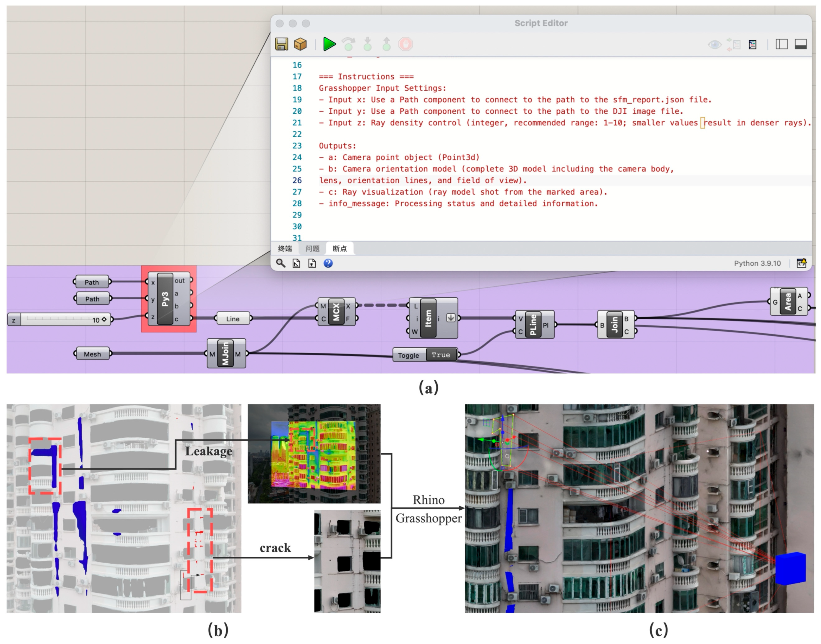Screen dimensions: 821x644
Task: Click the minimap document icon in toolbar
Action: [752, 44]
